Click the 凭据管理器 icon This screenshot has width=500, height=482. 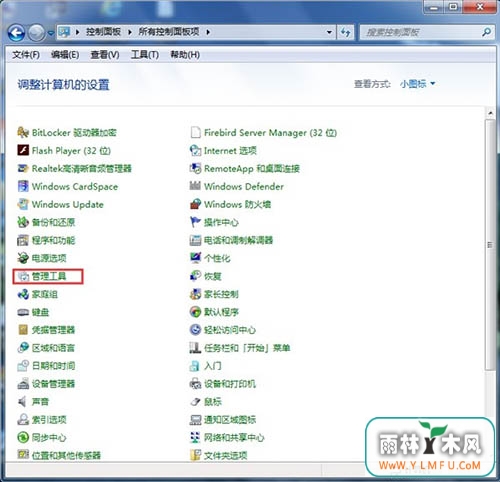23,330
